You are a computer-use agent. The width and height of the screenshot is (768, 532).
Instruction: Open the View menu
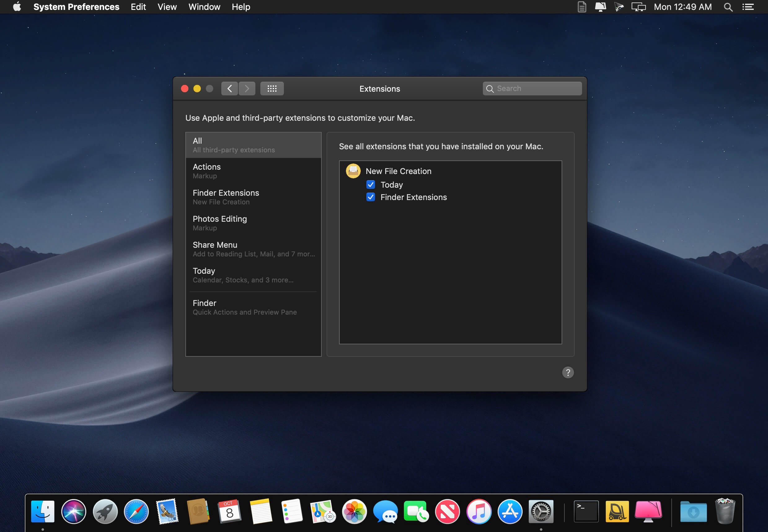167,7
